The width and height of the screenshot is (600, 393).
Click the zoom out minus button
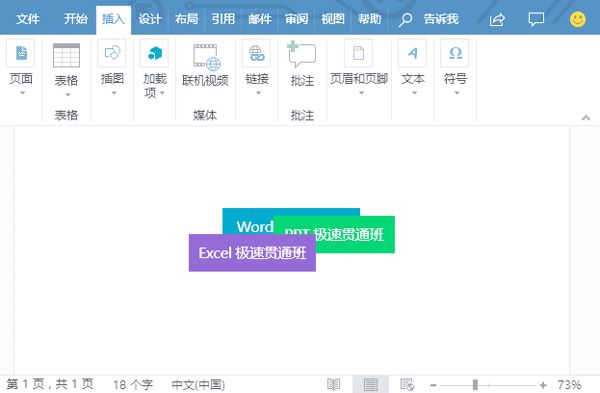click(x=433, y=385)
